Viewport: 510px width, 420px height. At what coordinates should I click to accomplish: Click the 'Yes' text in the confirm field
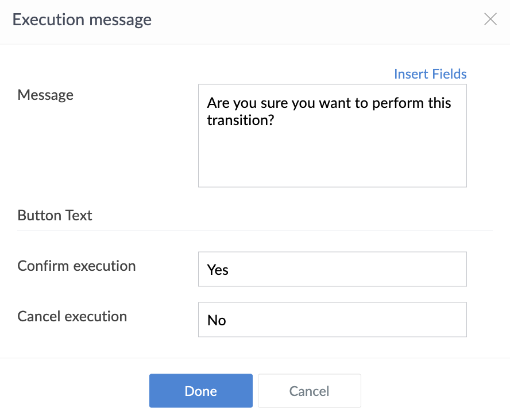coord(218,270)
